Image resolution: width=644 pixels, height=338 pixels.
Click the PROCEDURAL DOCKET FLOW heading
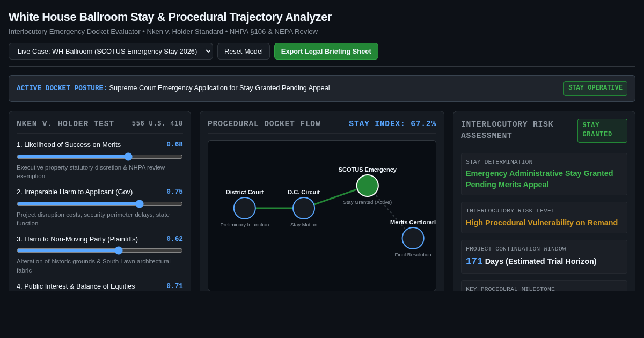tap(264, 124)
